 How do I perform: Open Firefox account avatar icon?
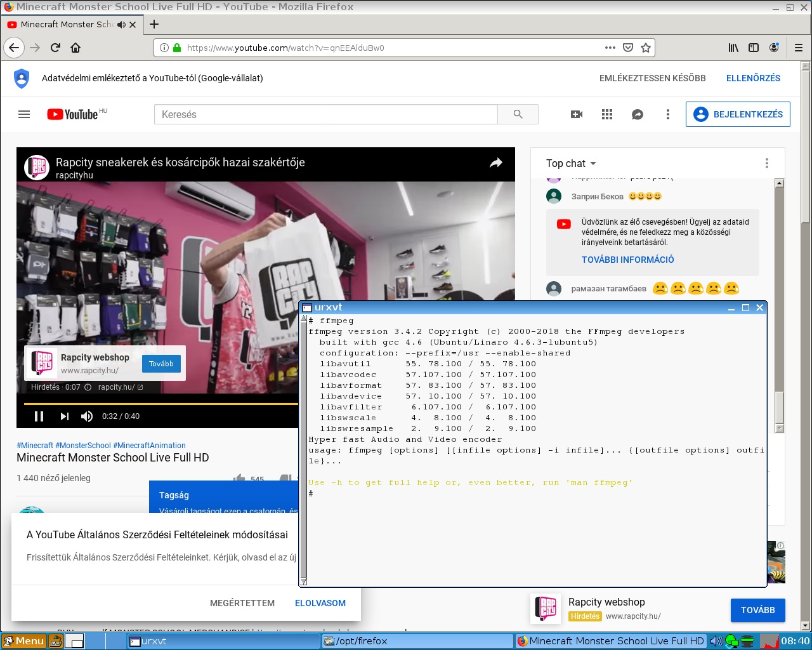coord(774,48)
